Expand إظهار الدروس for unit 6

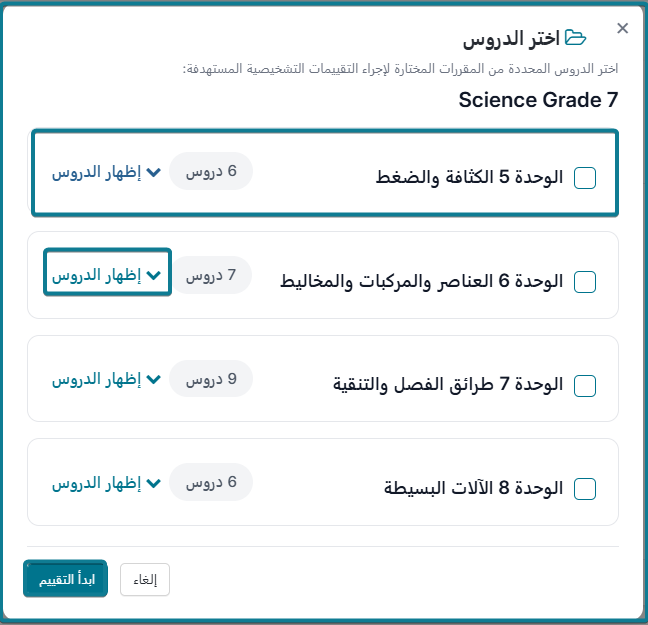107,272
